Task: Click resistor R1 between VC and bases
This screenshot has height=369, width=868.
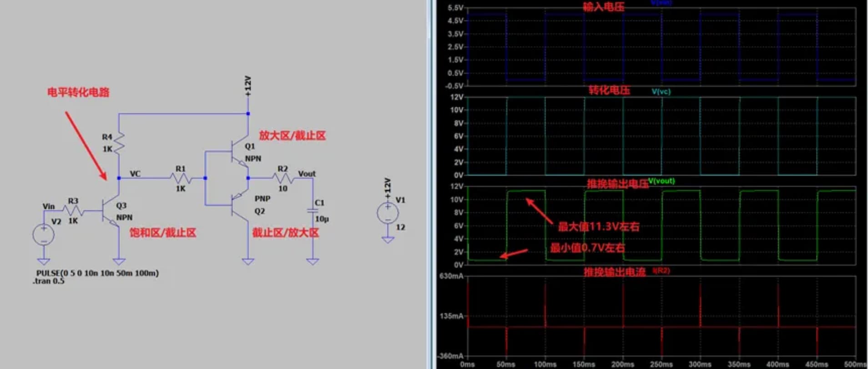Action: (x=181, y=178)
